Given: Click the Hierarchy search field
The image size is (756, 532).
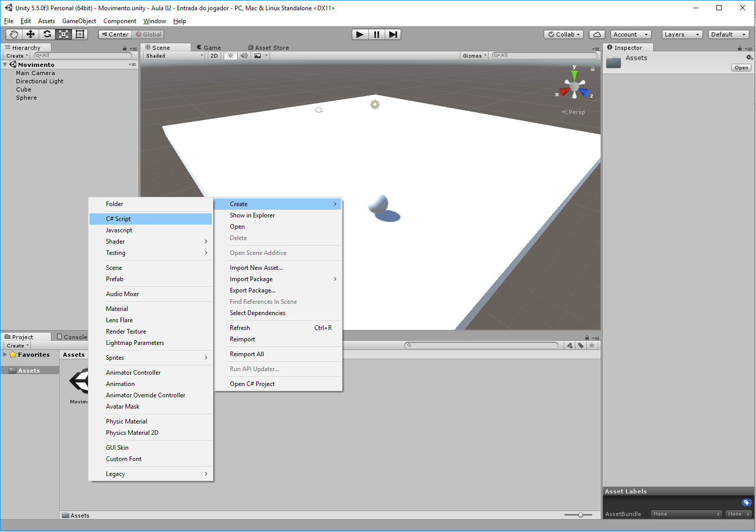Looking at the screenshot, I should [83, 56].
